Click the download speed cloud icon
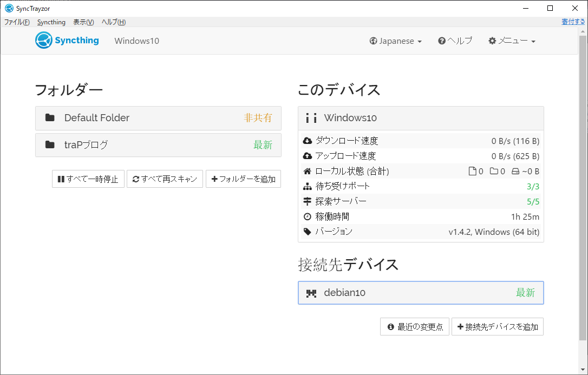The image size is (588, 375). (x=307, y=141)
